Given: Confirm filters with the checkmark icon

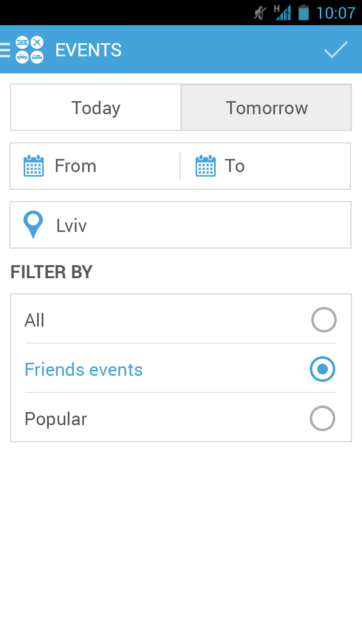Looking at the screenshot, I should click(x=335, y=50).
